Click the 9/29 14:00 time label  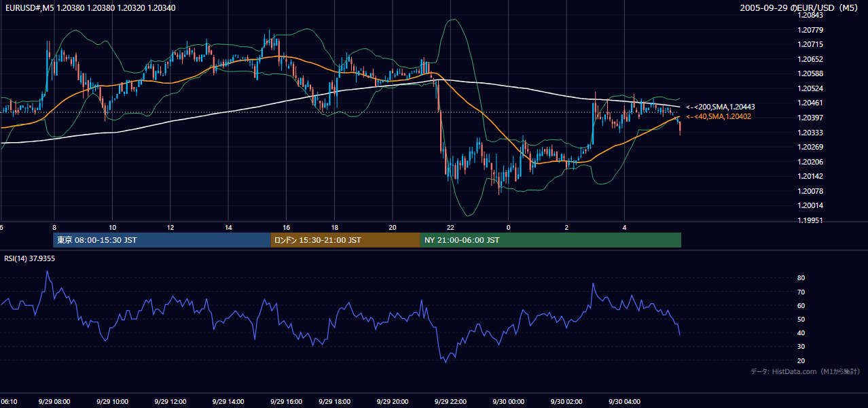[x=228, y=401]
